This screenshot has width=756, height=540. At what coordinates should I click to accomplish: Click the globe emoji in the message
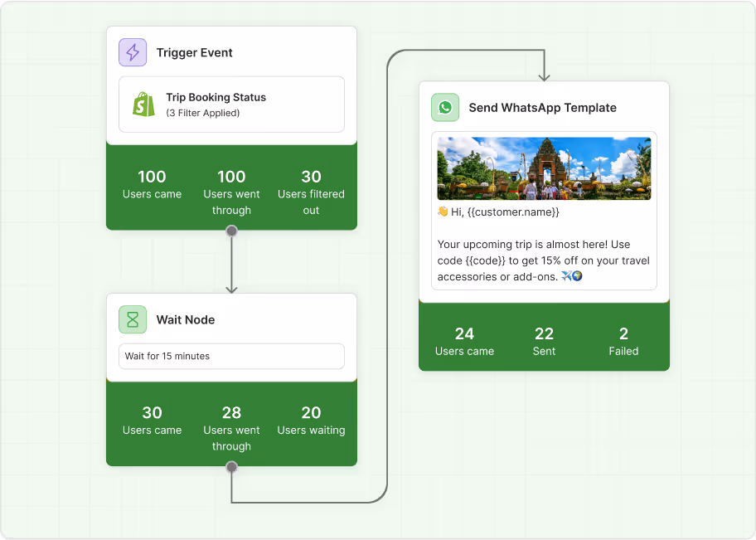pos(577,276)
